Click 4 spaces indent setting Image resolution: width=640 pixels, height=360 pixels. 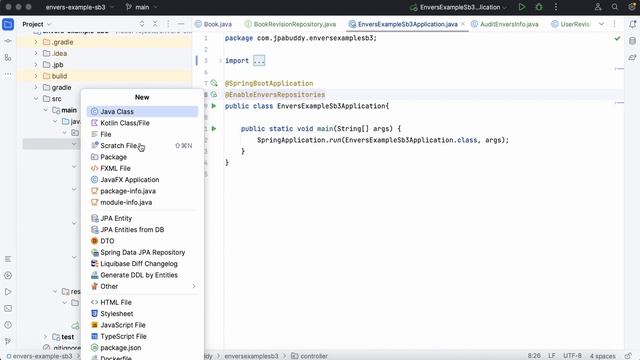point(602,356)
